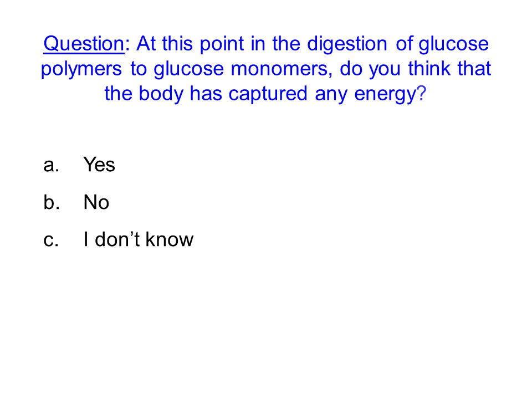
Task: Click the word "digestion" in the question
Action: 347,44
